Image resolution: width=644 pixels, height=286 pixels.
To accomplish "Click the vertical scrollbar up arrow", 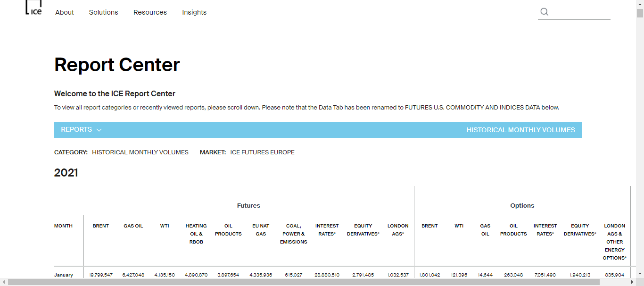I will [640, 3].
